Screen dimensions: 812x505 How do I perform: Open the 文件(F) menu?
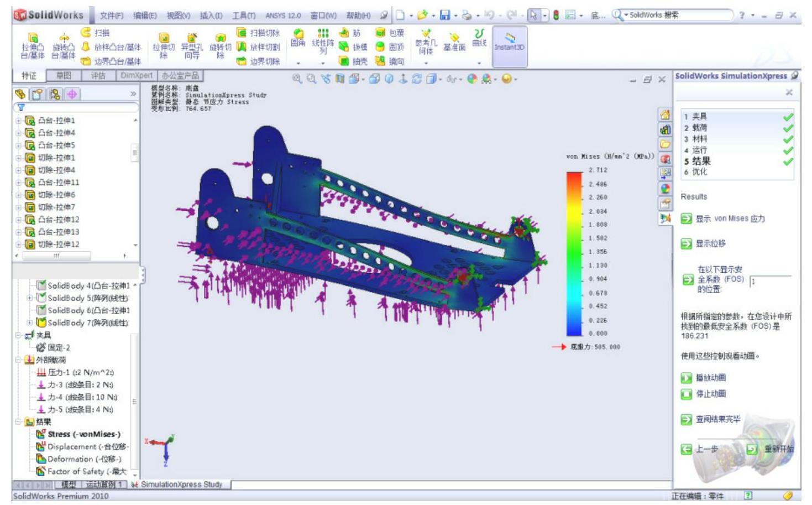112,15
